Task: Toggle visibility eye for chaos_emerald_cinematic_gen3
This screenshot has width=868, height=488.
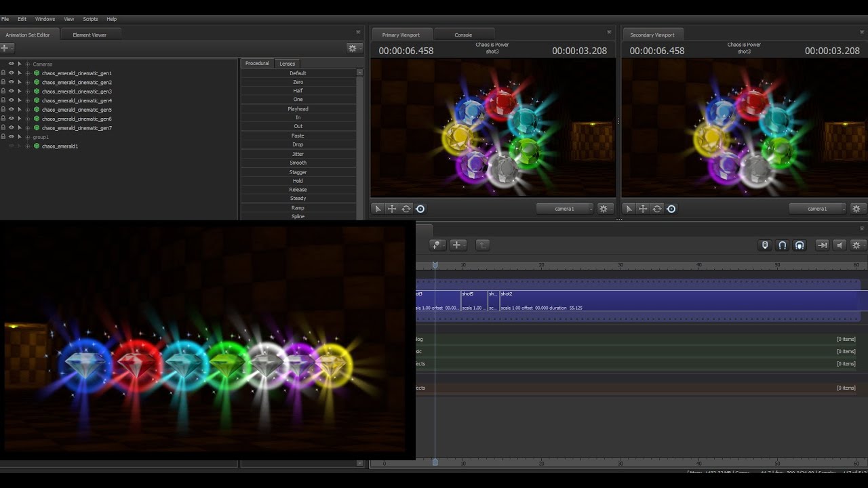Action: pyautogui.click(x=11, y=91)
